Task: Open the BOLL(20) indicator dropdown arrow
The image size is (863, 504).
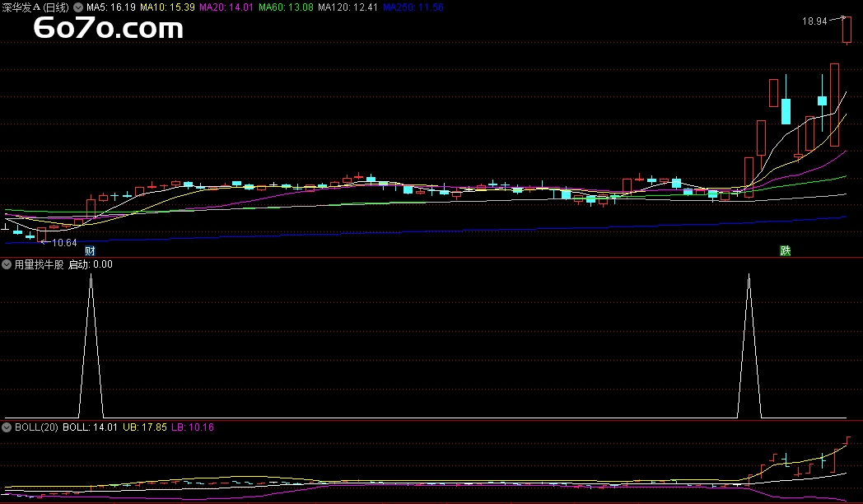Action: coord(7,427)
